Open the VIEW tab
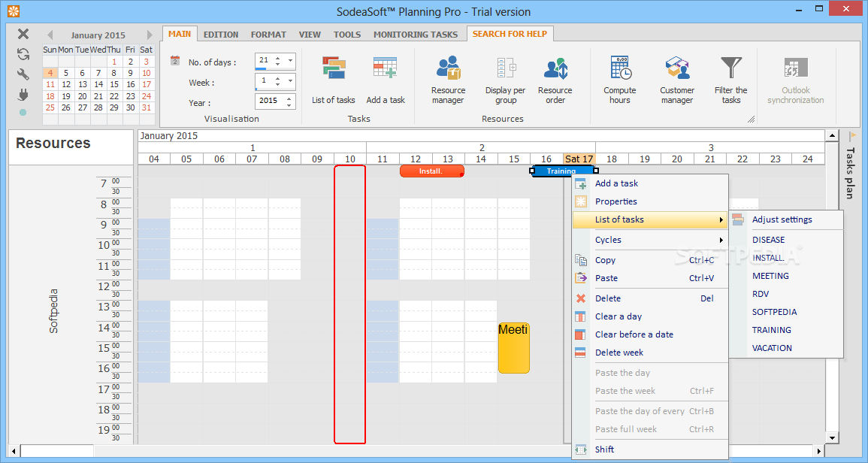Image resolution: width=868 pixels, height=463 pixels. [x=310, y=35]
